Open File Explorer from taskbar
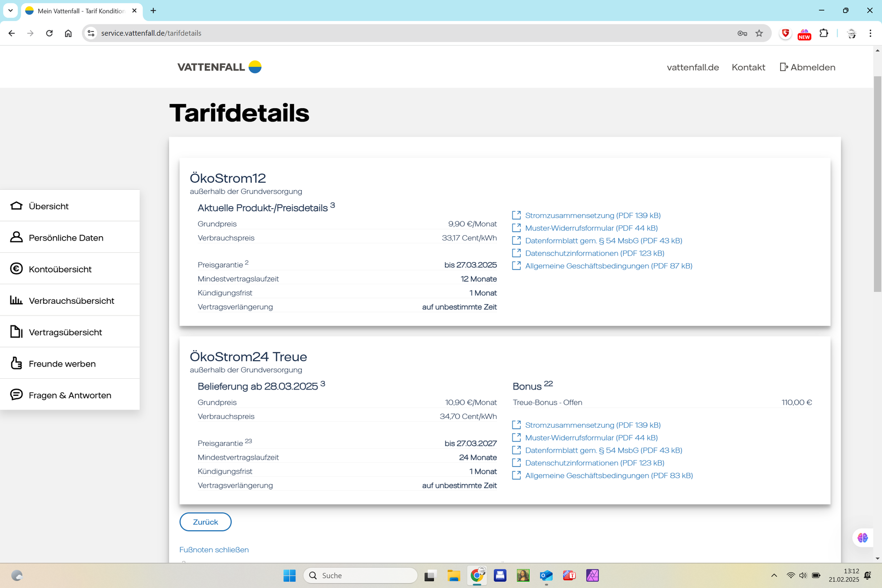Viewport: 882px width, 588px height. pyautogui.click(x=454, y=575)
